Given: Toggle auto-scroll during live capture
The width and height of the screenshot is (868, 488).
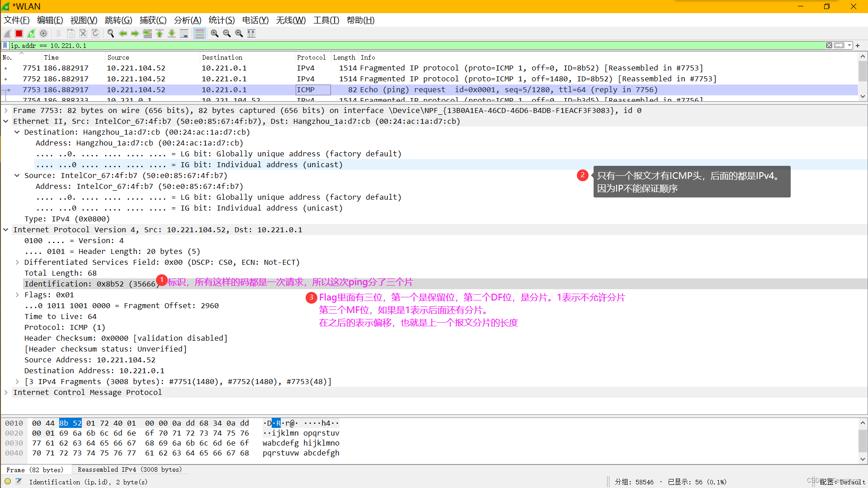Looking at the screenshot, I should click(184, 33).
